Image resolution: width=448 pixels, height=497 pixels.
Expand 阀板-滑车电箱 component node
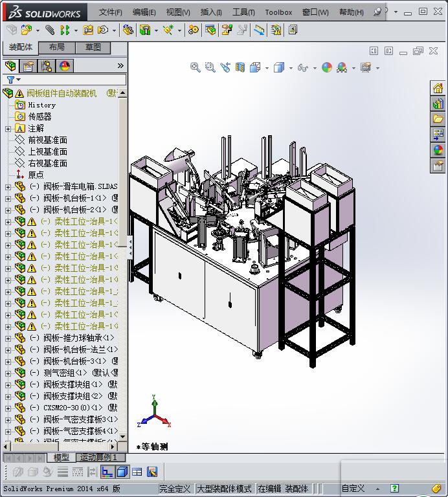click(8, 187)
